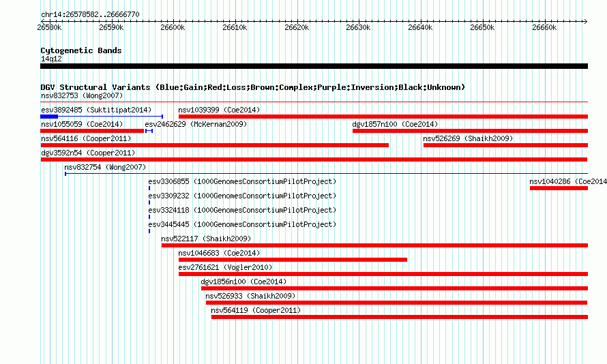Click the 26620k ruler tick label
The image size is (607, 364).
[297, 27]
